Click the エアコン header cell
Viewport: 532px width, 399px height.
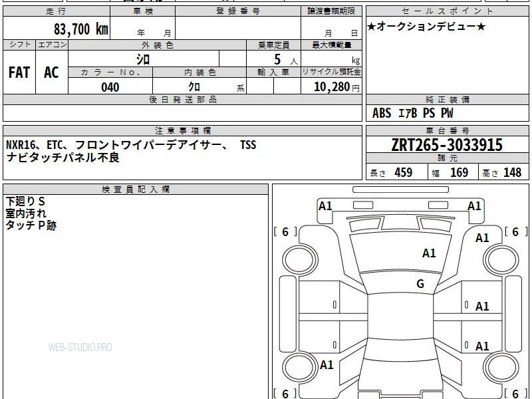pyautogui.click(x=52, y=45)
